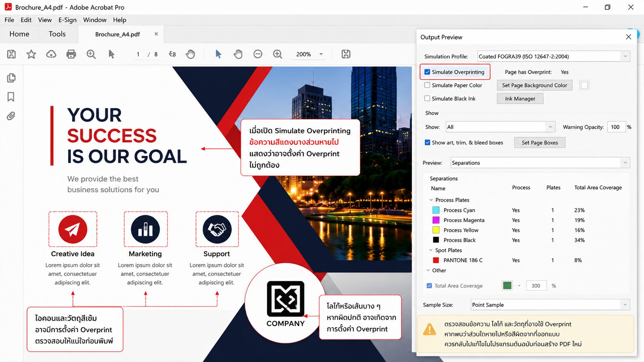
Task: Zoom in with plus circle icon
Action: pyautogui.click(x=278, y=54)
